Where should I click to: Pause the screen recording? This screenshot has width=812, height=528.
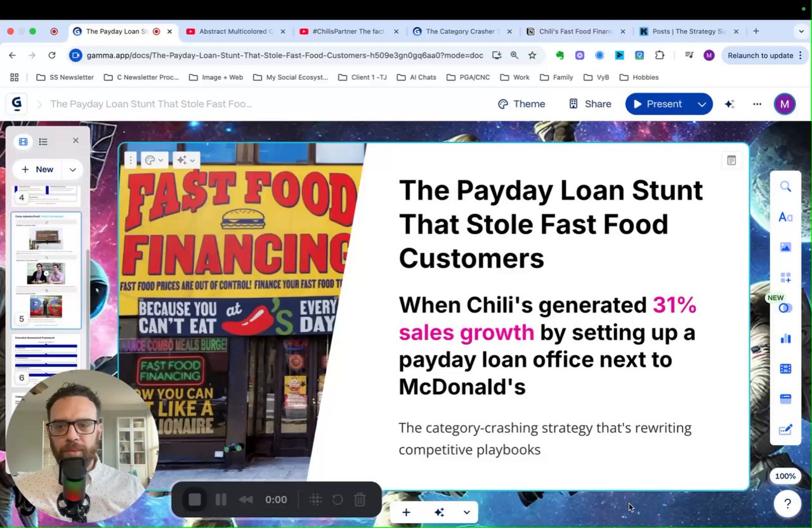[221, 499]
